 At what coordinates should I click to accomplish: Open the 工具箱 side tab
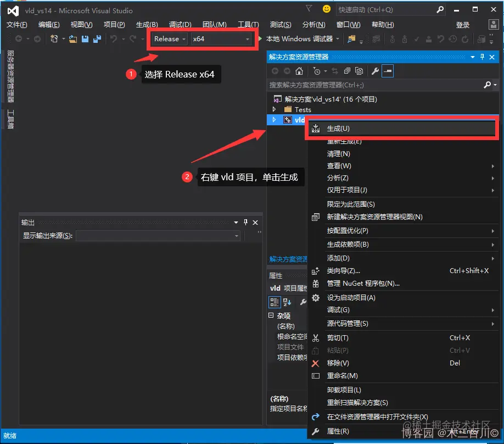tap(10, 119)
